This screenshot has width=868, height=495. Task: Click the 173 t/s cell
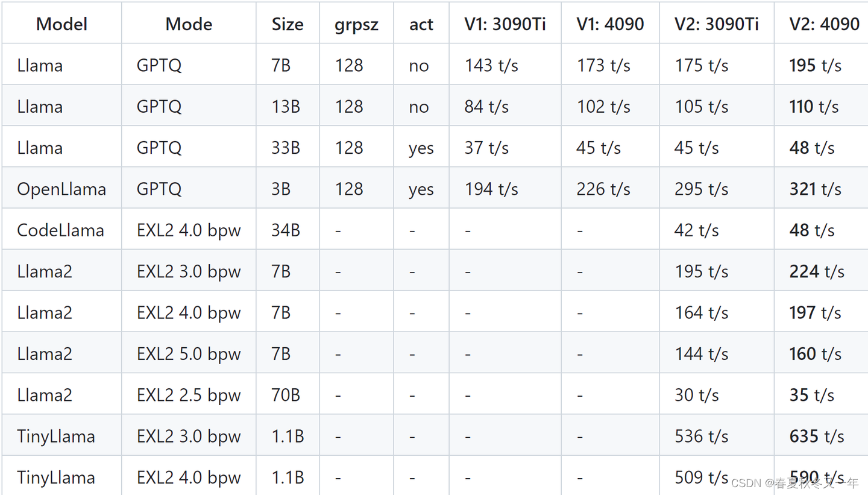[x=610, y=65]
